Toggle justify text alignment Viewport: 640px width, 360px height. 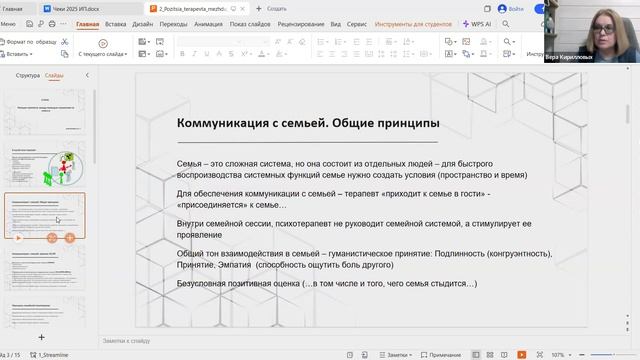[356, 54]
